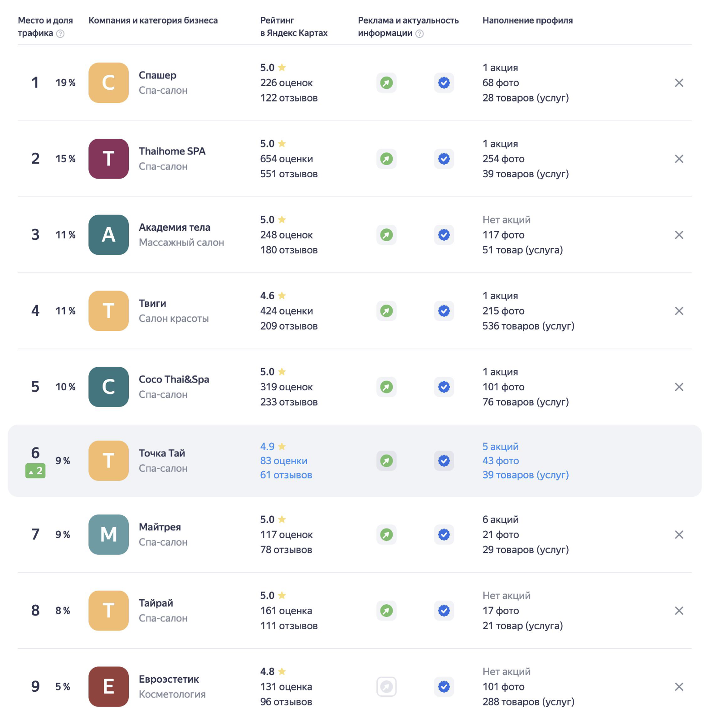This screenshot has width=711, height=728.
Task: Open the «5 акций» link for Точка Тай
Action: tap(501, 447)
